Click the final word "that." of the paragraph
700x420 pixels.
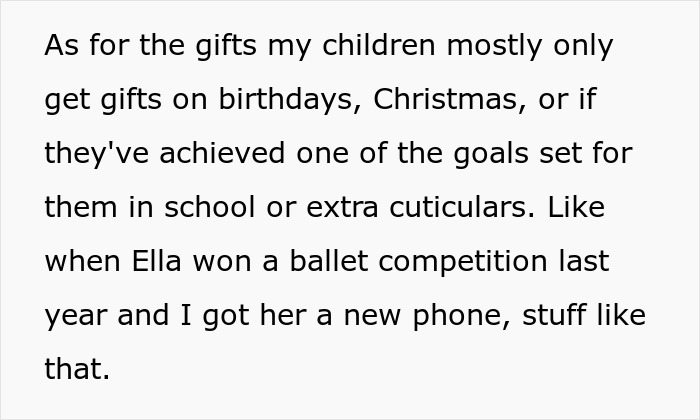coord(77,370)
